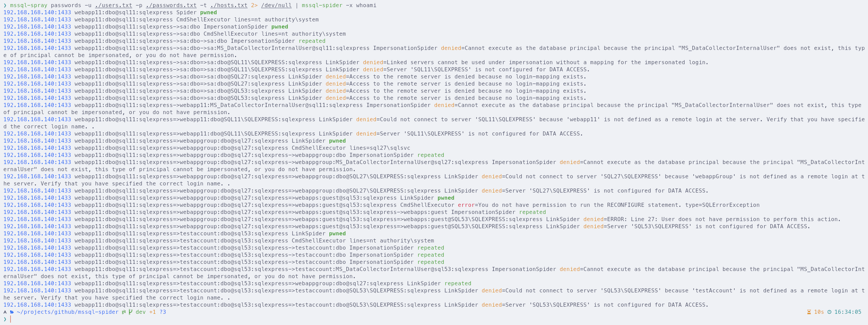Click repeated on the webapps:guest ImpersonationSpider line
868x325 pixels.
(533, 212)
